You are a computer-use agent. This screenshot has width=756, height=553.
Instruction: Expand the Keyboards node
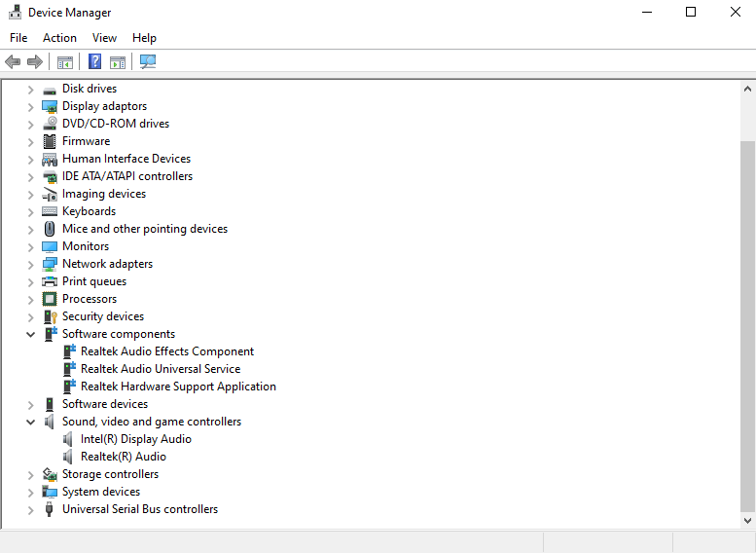pos(30,212)
